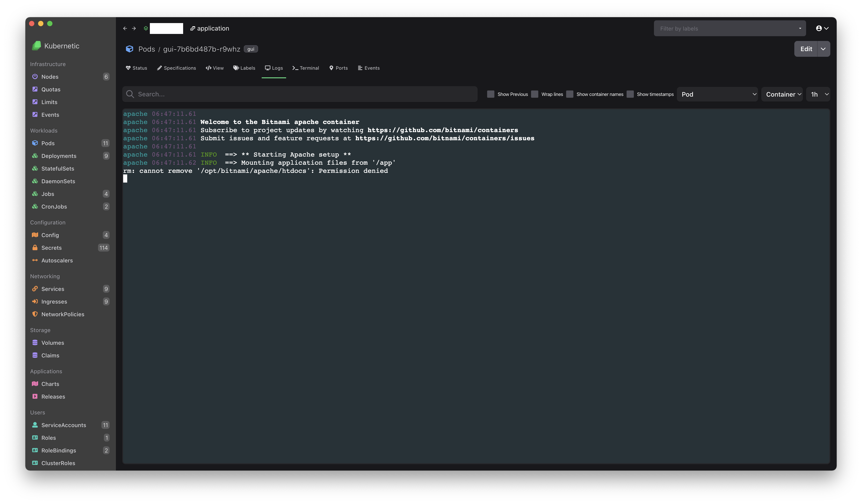Open the Helm Charts section

pos(50,384)
